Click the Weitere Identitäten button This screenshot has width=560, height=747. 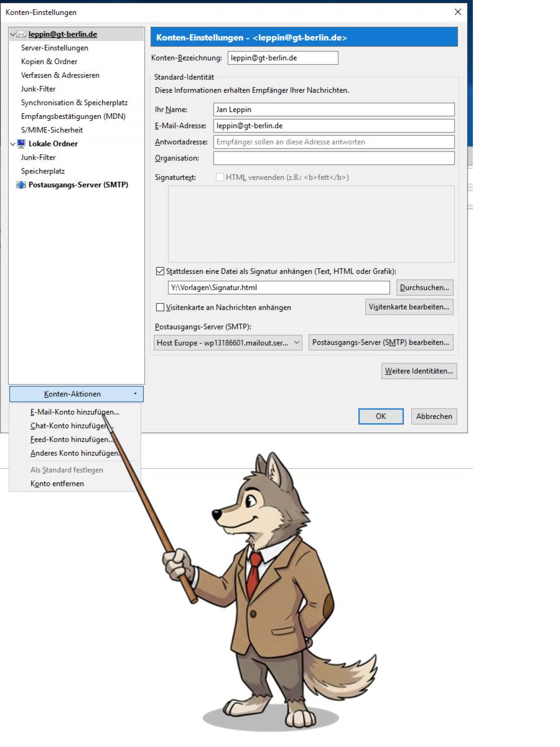point(419,371)
